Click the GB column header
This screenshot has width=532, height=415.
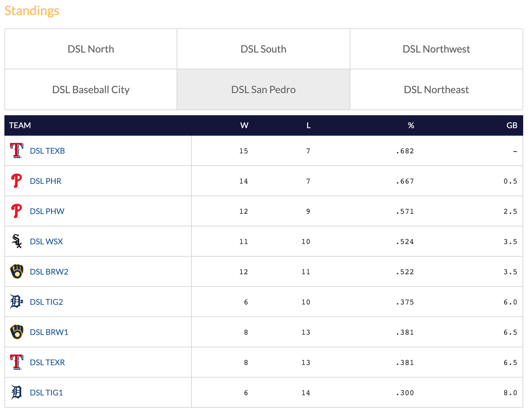(x=512, y=125)
